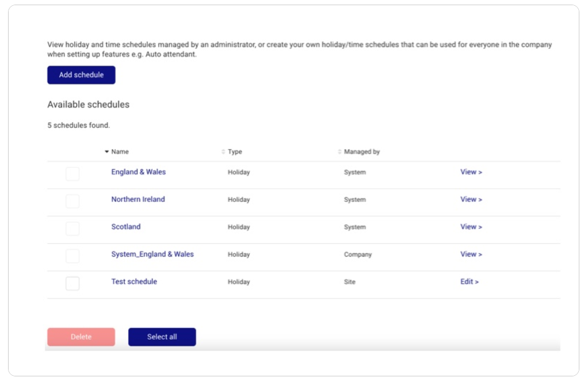Click the Select all button
Viewport: 588px width, 385px height.
[162, 337]
